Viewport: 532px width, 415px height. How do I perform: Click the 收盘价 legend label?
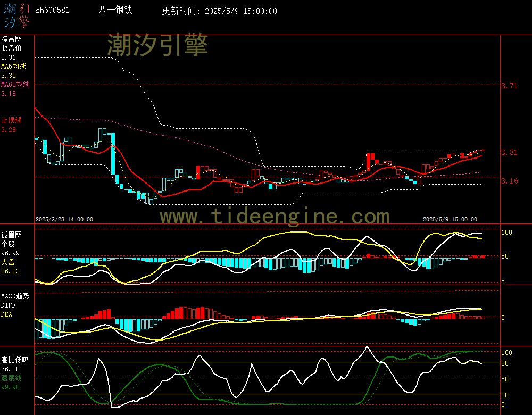[12, 48]
